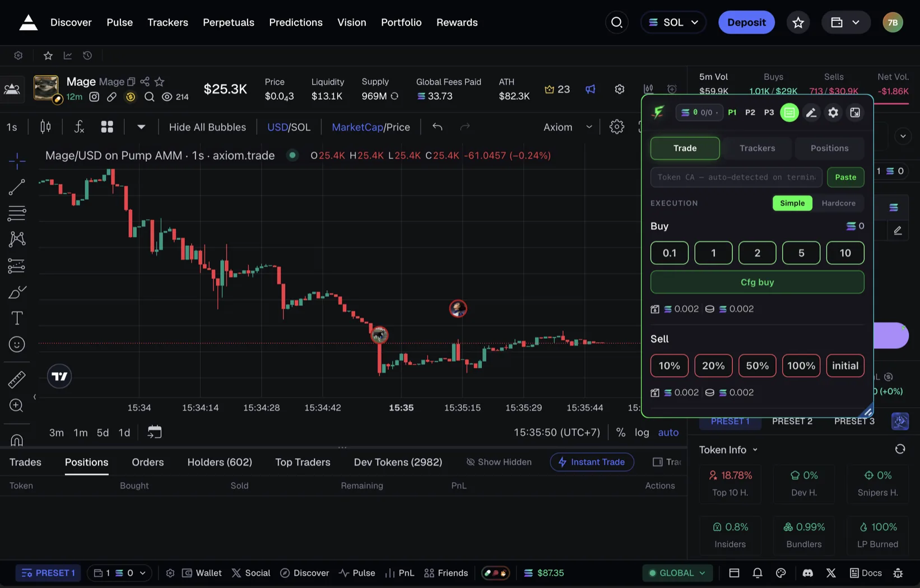Click the Deposit button
The width and height of the screenshot is (920, 588).
tap(746, 22)
